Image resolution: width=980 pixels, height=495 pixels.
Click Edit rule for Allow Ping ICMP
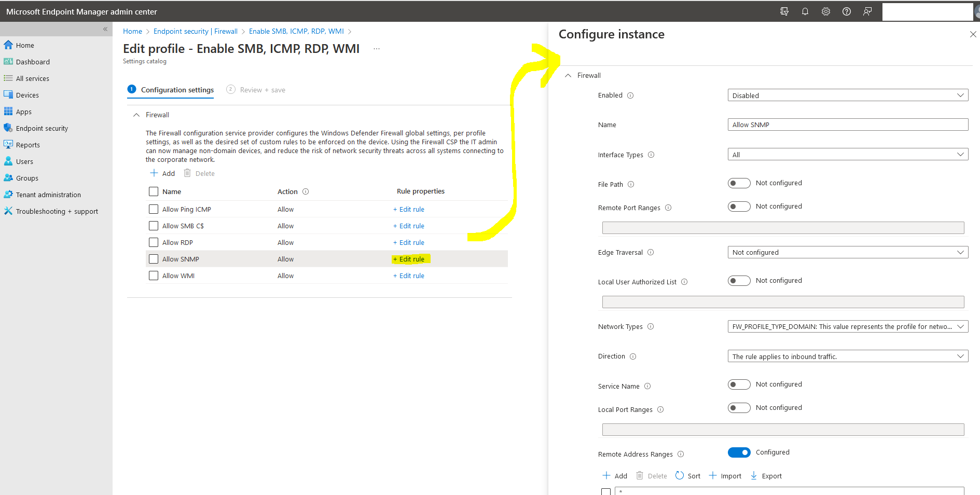(x=409, y=209)
